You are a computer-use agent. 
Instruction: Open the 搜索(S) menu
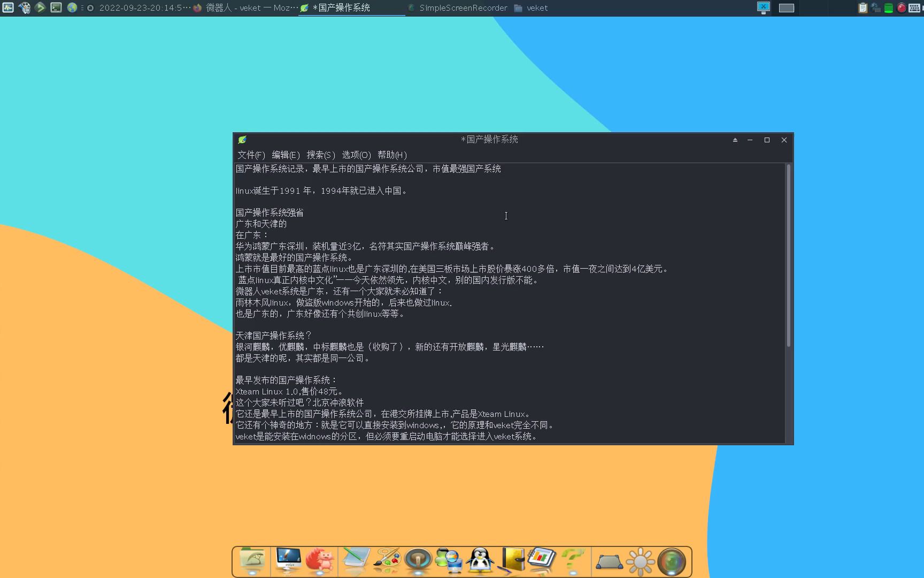320,155
